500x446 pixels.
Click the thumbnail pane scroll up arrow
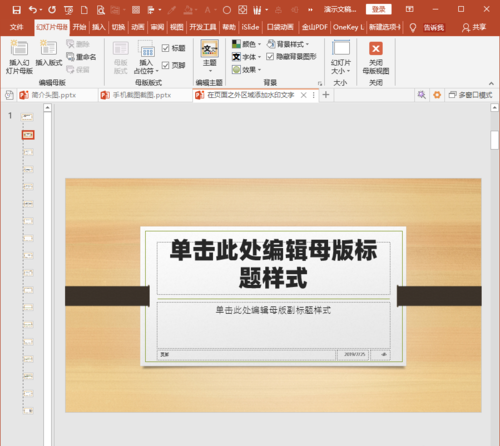pyautogui.click(x=47, y=107)
